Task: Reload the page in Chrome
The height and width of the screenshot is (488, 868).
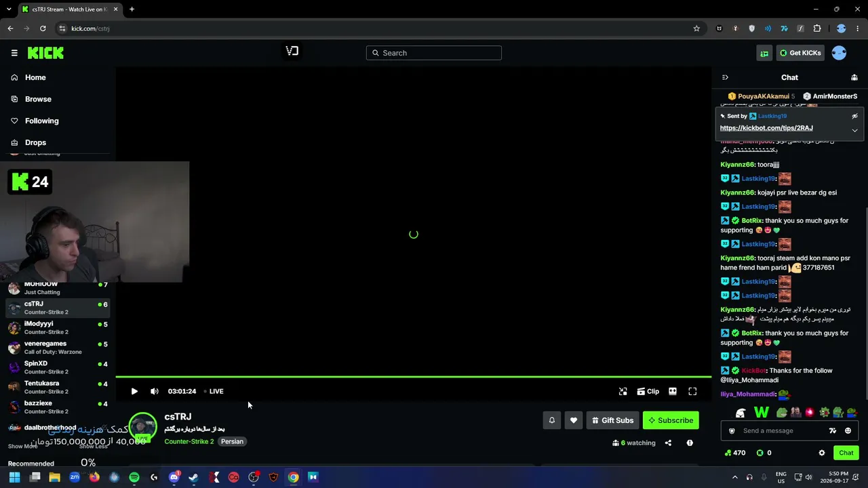Action: pyautogui.click(x=43, y=28)
